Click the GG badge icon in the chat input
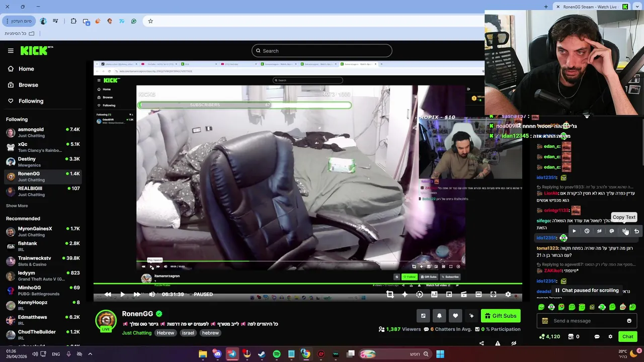The width and height of the screenshot is (644, 362). point(545,321)
